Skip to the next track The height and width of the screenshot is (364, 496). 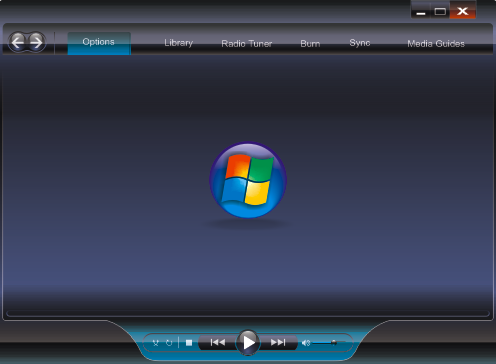pyautogui.click(x=278, y=343)
